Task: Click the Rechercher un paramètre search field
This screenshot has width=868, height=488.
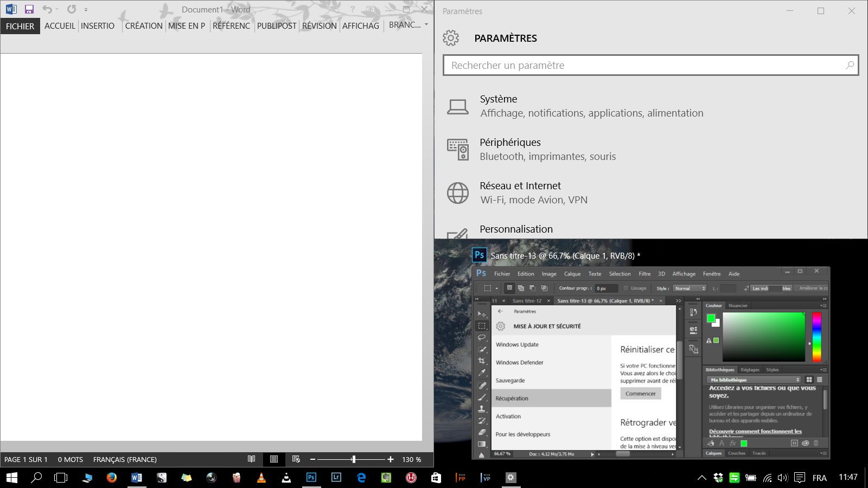Action: 650,65
